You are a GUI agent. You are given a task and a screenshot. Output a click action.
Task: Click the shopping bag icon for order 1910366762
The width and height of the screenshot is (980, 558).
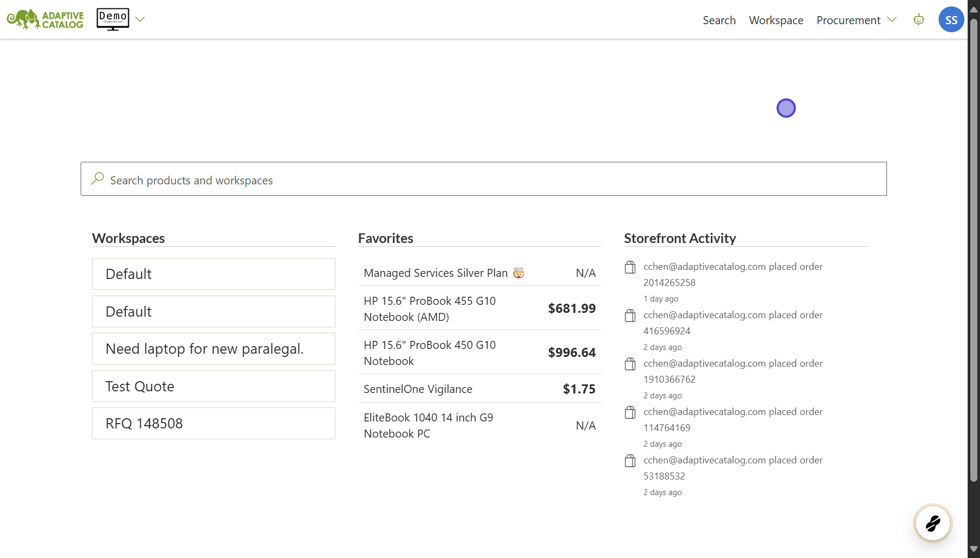630,364
